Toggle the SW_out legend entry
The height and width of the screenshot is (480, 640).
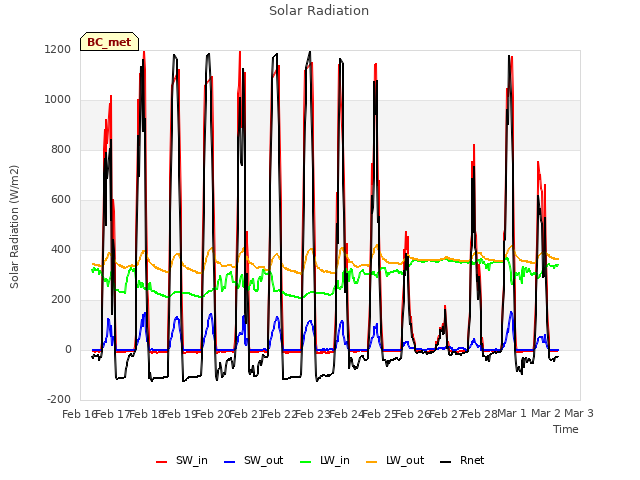point(253,461)
